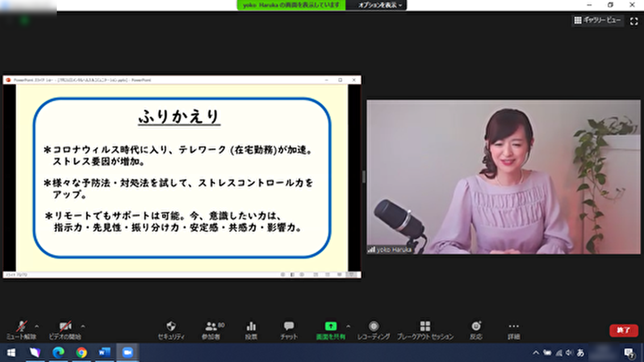Unmute the microphone in Zoom toolbar
The width and height of the screenshot is (644, 362).
[x=22, y=330]
